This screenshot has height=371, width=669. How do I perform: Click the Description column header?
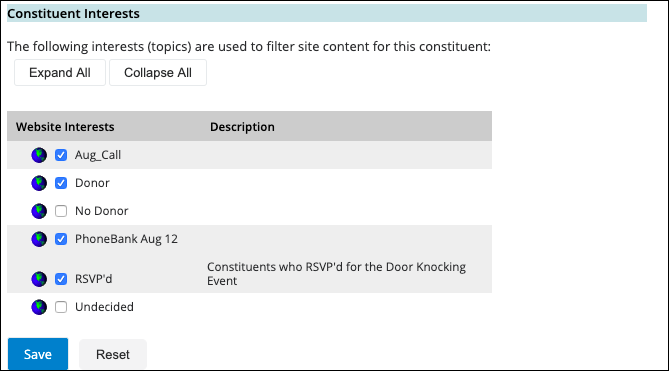coord(242,127)
